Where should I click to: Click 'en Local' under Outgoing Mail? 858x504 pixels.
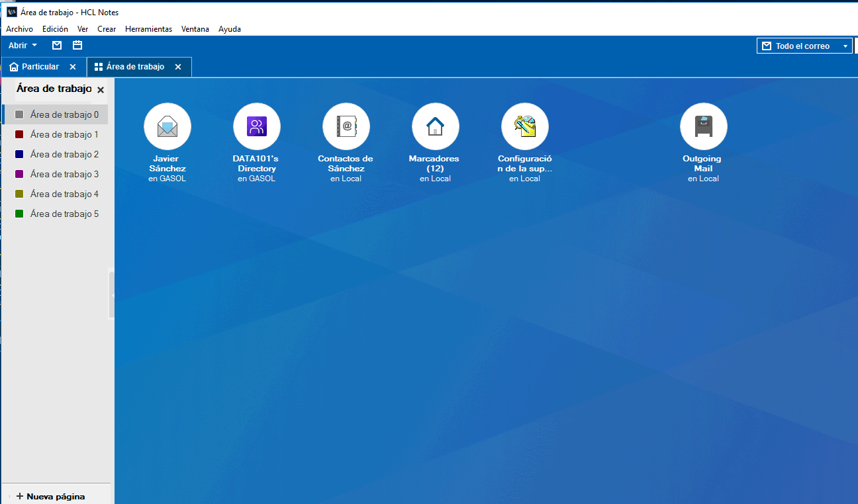tap(703, 179)
